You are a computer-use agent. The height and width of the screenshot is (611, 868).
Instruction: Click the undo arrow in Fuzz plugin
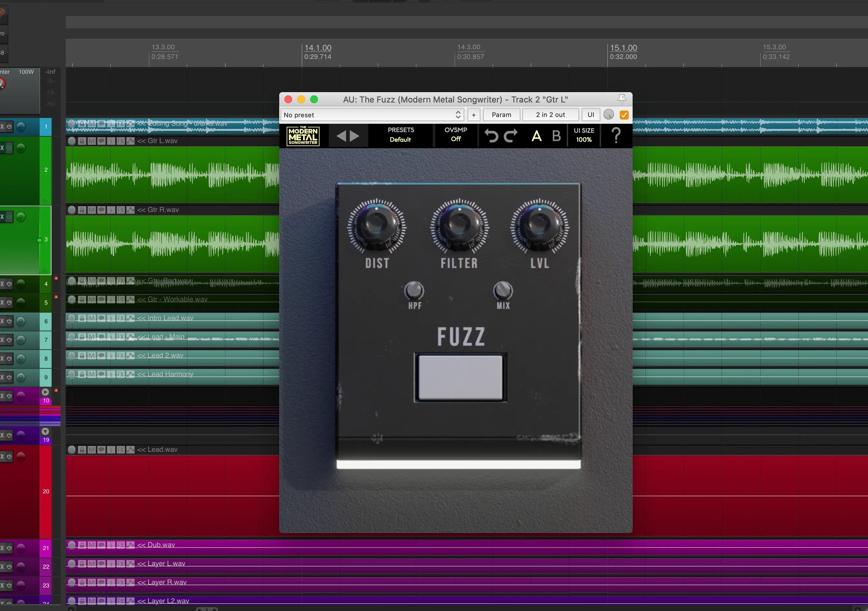pos(491,136)
